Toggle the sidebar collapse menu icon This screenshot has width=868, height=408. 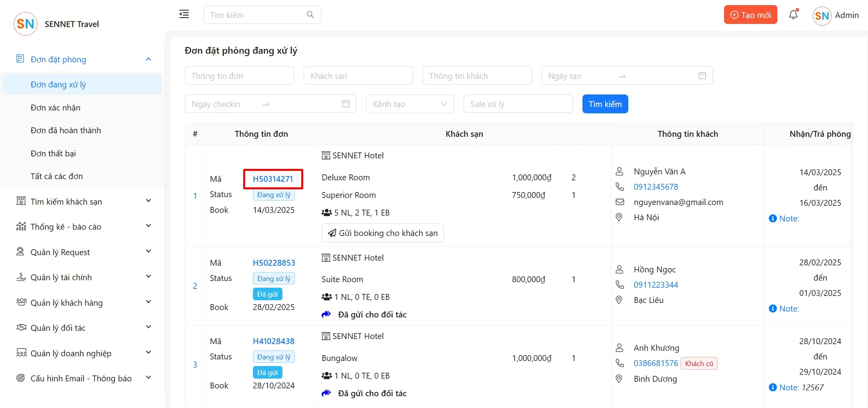[184, 15]
